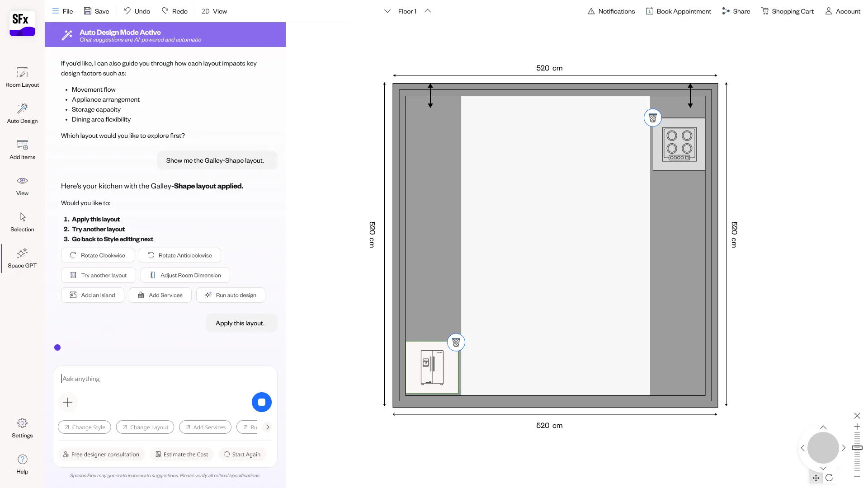This screenshot has height=488, width=868.
Task: Open Space GPT assistant
Action: tap(22, 258)
